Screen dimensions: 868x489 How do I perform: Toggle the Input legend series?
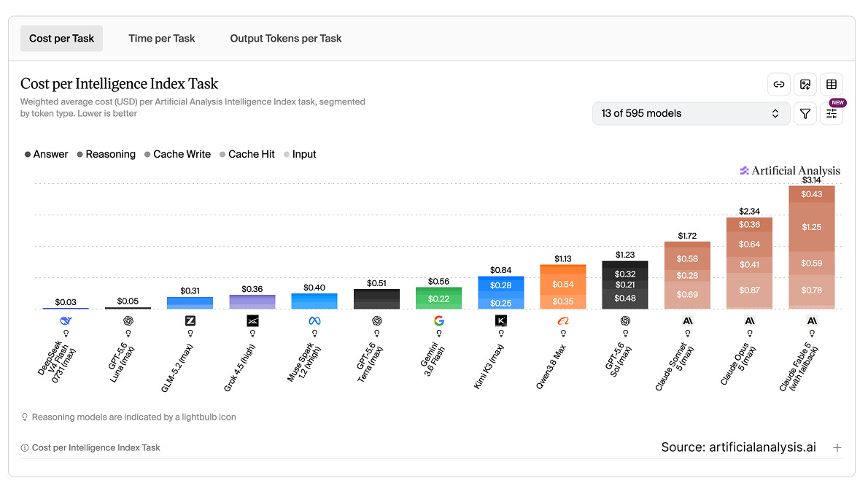(300, 154)
